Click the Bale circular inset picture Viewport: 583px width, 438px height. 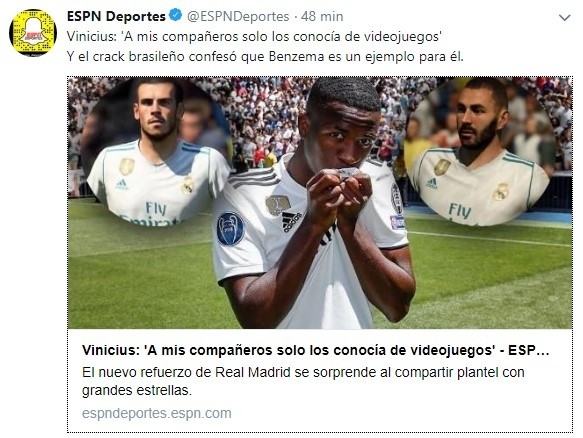tap(154, 152)
